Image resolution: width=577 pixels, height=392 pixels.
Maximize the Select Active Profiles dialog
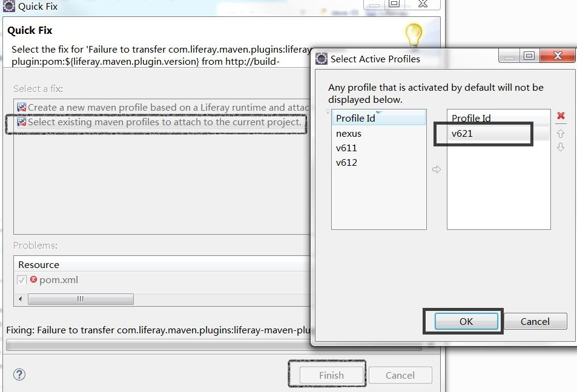pos(529,56)
